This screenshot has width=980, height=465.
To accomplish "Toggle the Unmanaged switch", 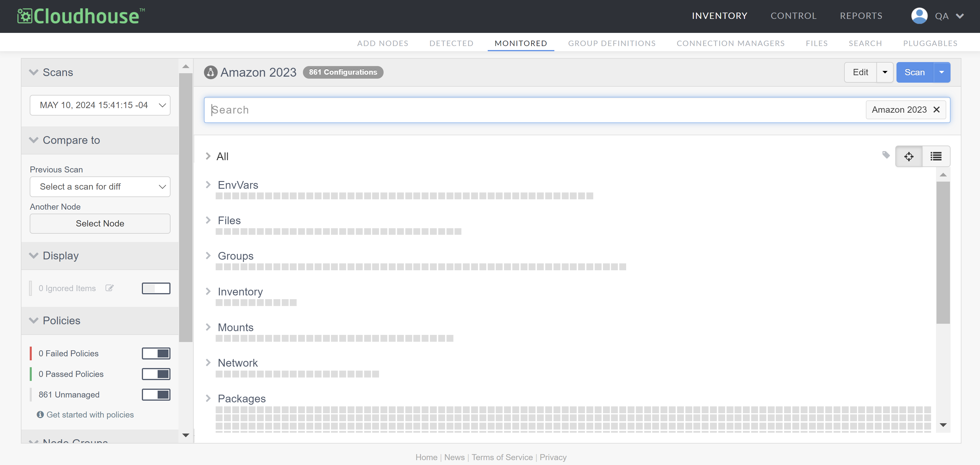I will point(156,394).
